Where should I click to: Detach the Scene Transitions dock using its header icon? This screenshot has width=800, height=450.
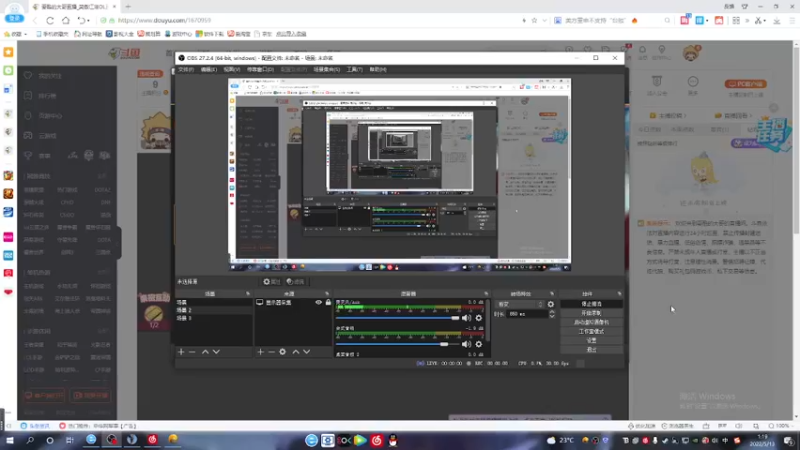point(552,294)
